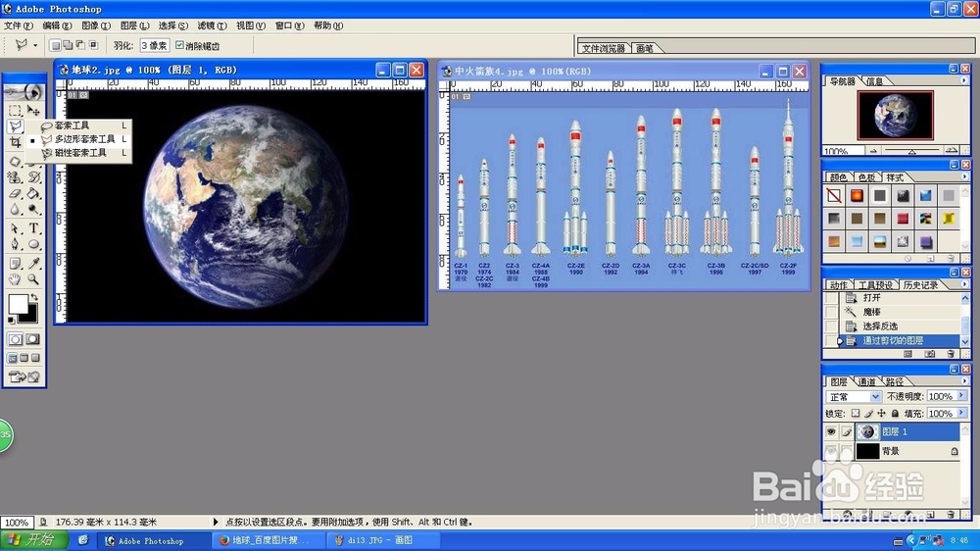Select the Dodge tool

click(x=33, y=210)
